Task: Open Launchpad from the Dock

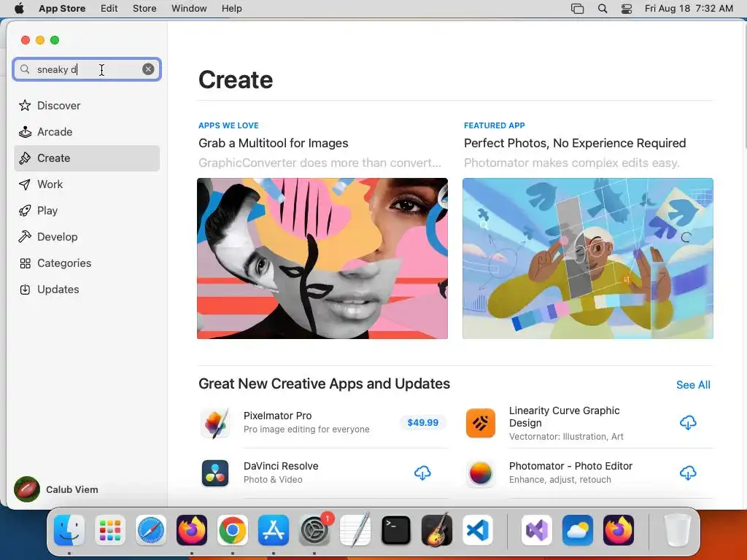Action: (110, 530)
